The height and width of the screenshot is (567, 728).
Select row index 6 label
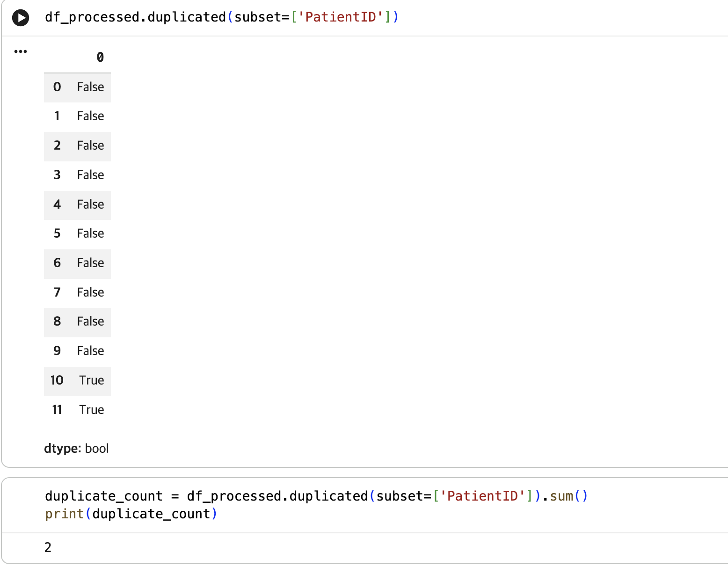tap(57, 263)
